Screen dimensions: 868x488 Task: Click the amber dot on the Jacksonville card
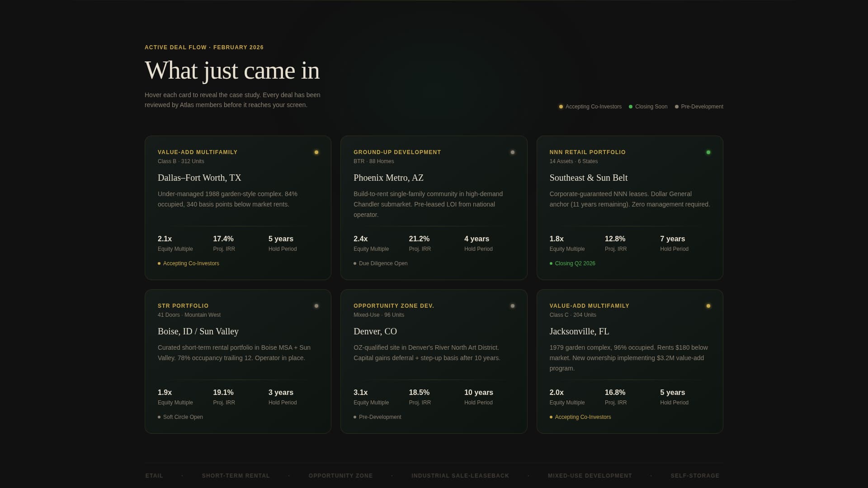708,306
